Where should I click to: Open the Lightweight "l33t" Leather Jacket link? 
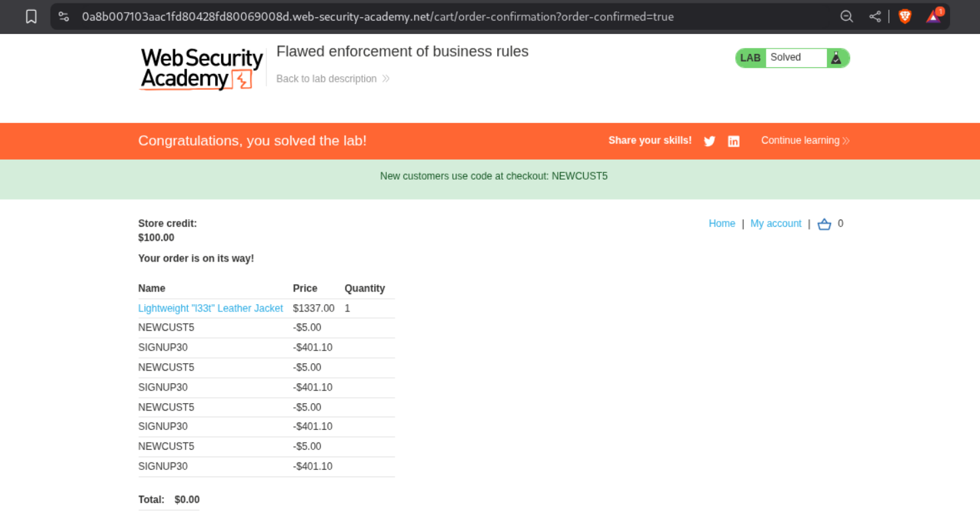[x=210, y=308]
